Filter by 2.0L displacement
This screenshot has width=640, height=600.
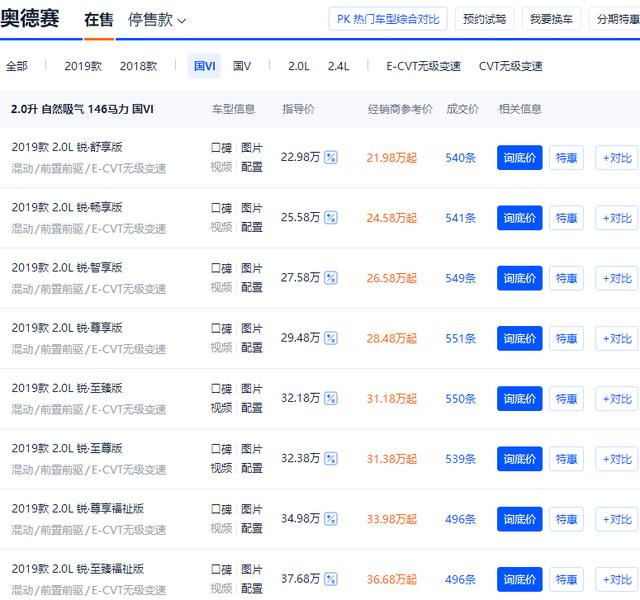[x=299, y=66]
